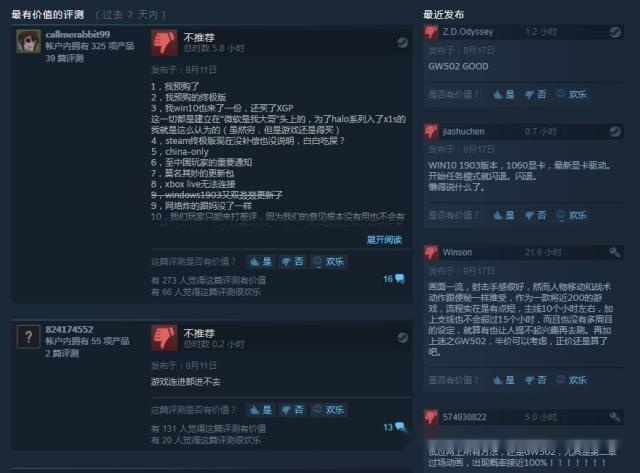
Task: Open 824174552's question-mark avatar
Action: pos(29,337)
